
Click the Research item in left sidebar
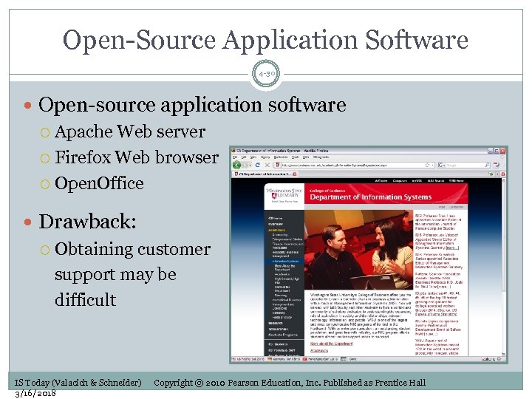tap(276, 323)
